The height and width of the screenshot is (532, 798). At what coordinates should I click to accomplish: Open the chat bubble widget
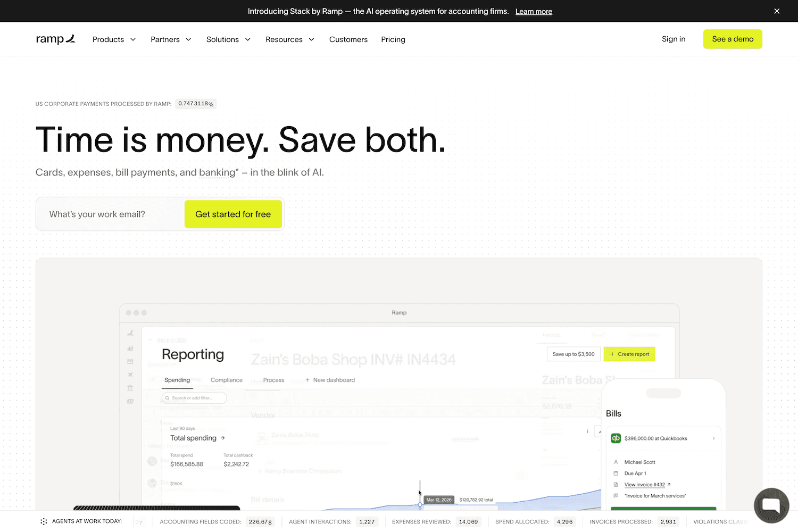pos(771,505)
